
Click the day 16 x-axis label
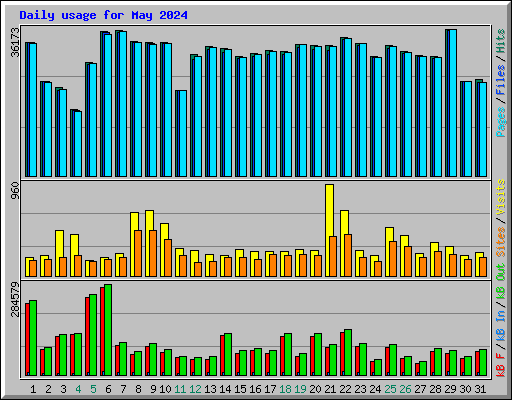tap(255, 389)
